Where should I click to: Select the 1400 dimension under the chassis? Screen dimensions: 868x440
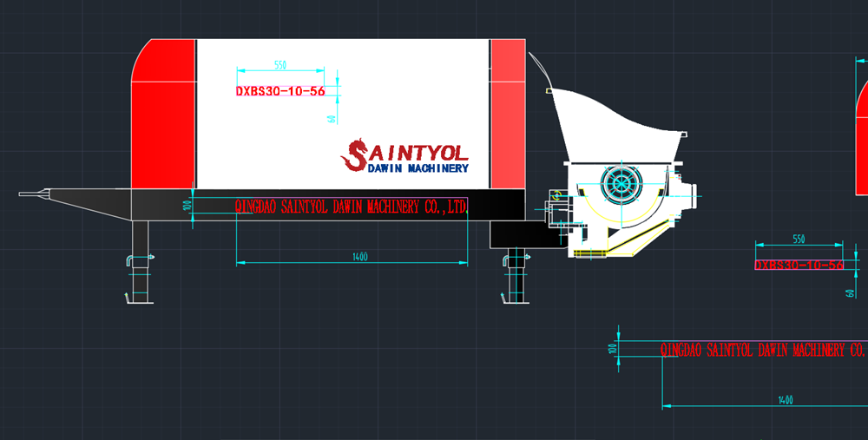point(360,257)
